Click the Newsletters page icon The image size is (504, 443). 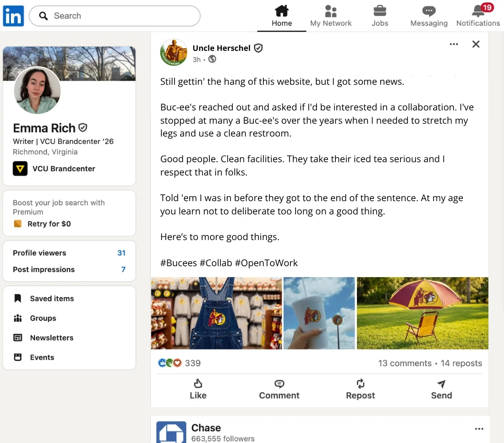pos(18,338)
